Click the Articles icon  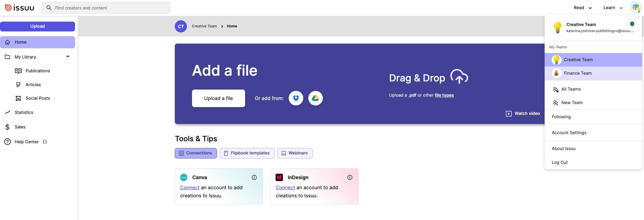pos(18,85)
